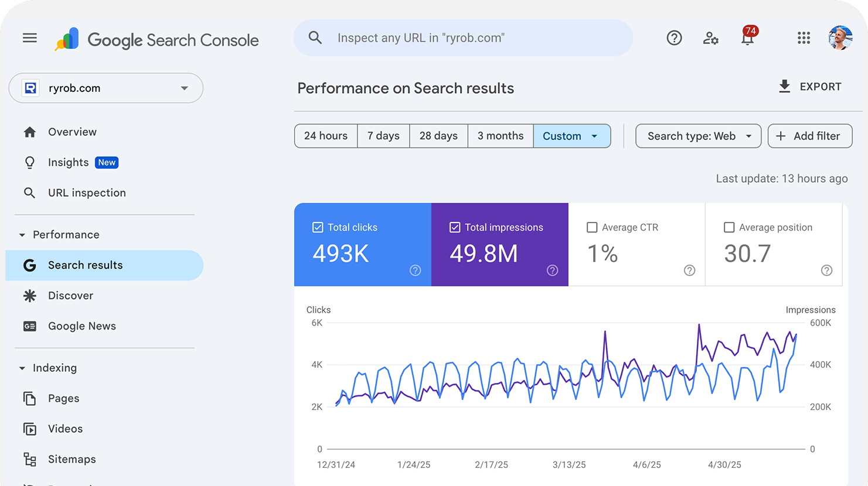Open the hamburger main menu
The width and height of the screenshot is (868, 486).
click(30, 38)
